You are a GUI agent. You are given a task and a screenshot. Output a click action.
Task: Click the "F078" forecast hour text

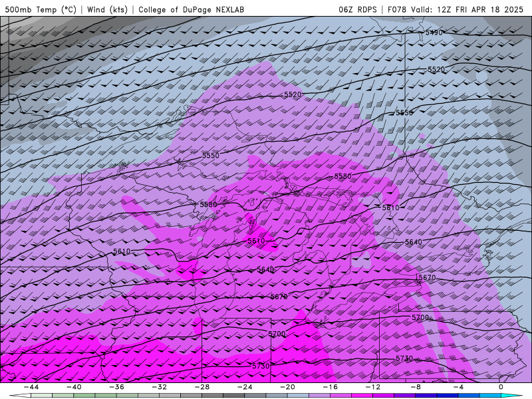click(x=397, y=9)
